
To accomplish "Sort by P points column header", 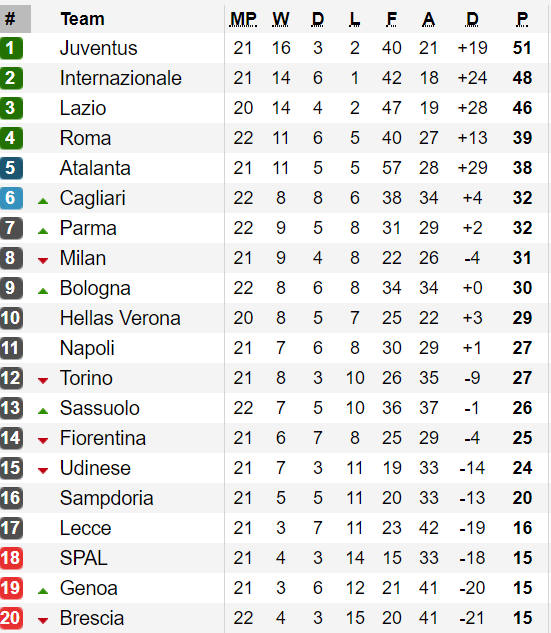I will (522, 19).
